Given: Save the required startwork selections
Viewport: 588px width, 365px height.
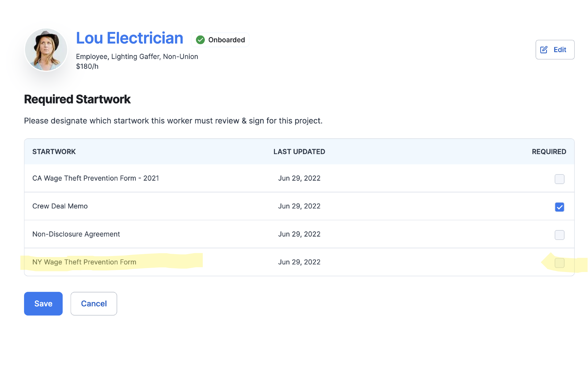Looking at the screenshot, I should (43, 304).
